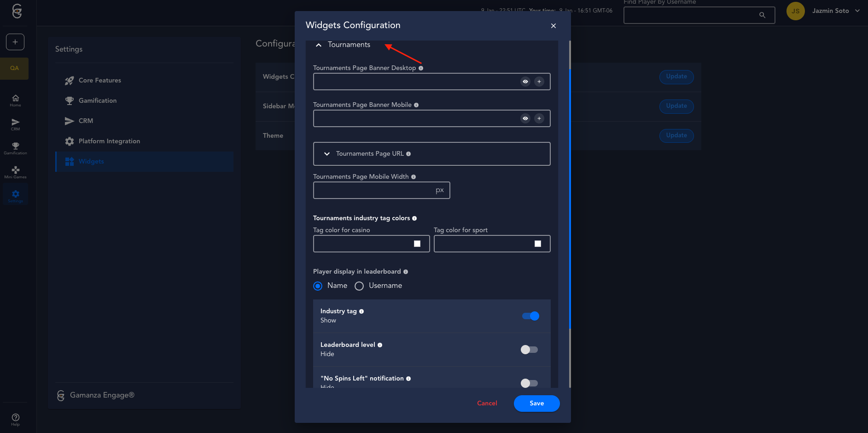The image size is (868, 433).
Task: Click the Cancel button
Action: pos(487,404)
